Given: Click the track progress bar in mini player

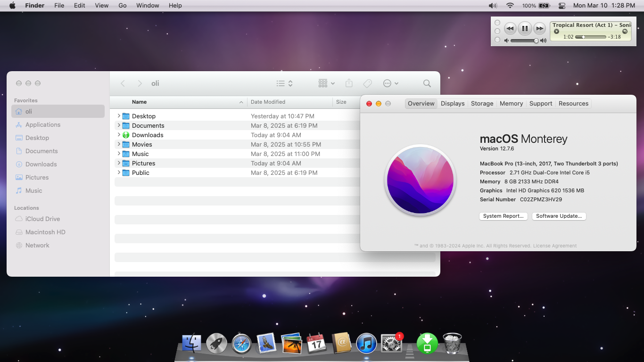Looking at the screenshot, I should coord(591,37).
